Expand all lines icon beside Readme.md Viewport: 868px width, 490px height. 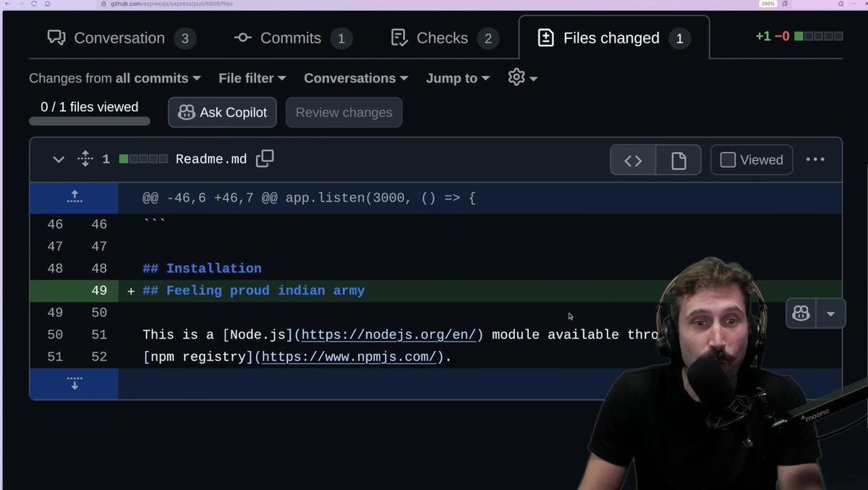(x=85, y=159)
